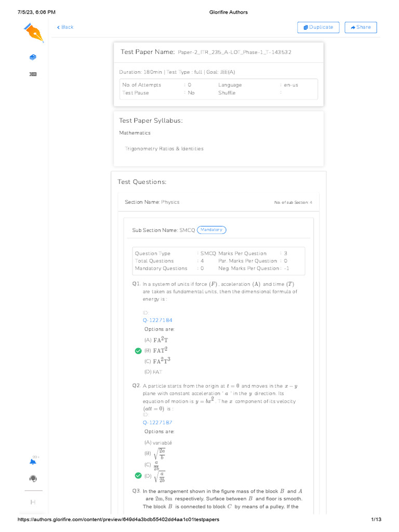The width and height of the screenshot is (399, 532).
Task: Select option (A) variable for Q2
Action: (158, 443)
